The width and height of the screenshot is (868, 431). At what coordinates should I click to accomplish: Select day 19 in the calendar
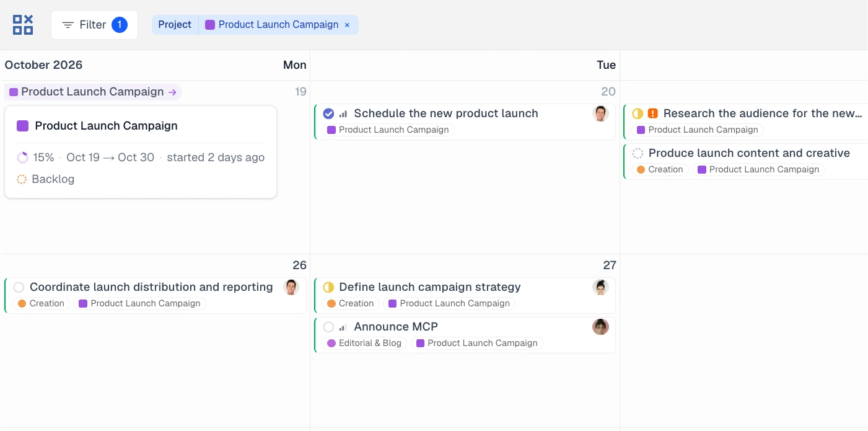pos(300,92)
